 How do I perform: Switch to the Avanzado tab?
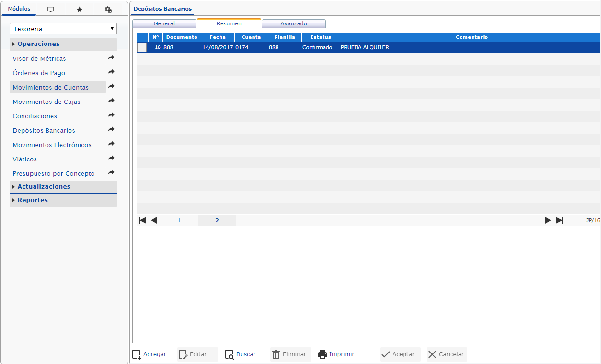294,23
